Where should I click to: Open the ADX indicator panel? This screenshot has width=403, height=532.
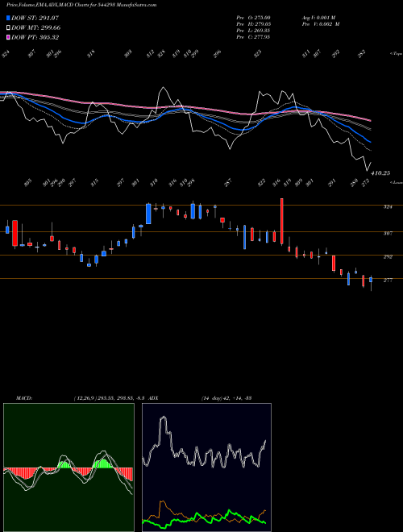click(206, 468)
